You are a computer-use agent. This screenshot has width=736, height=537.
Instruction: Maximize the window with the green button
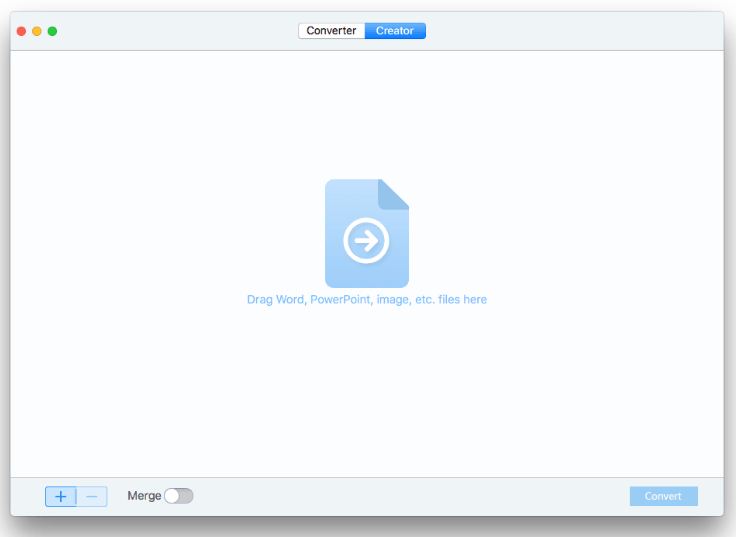pos(52,31)
